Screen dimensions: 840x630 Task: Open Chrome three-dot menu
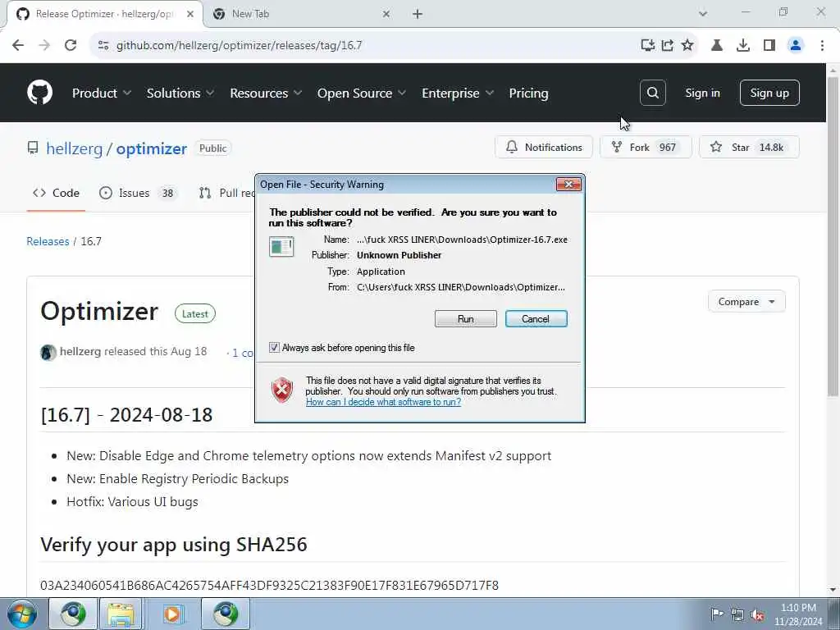pyautogui.click(x=822, y=45)
